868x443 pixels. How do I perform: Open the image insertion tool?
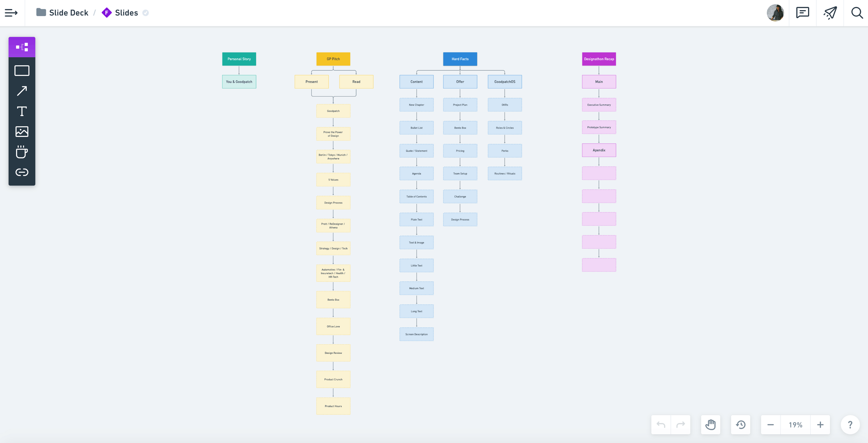click(x=22, y=132)
